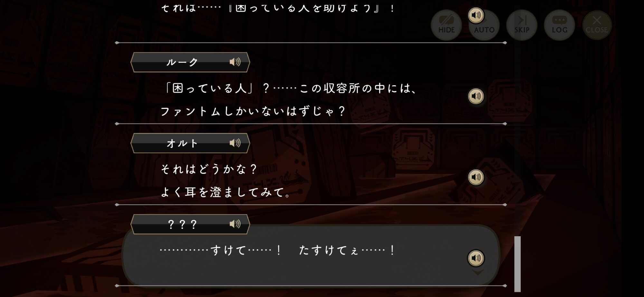644x297 pixels.
Task: Open the LOG button
Action: point(559,25)
